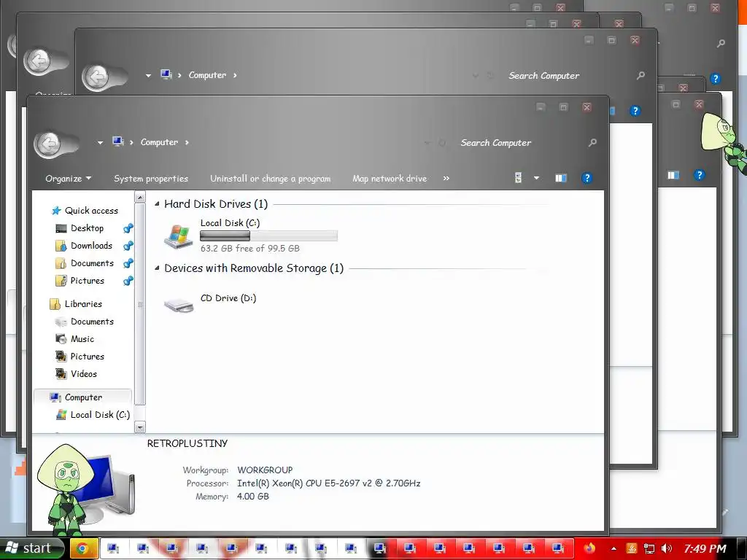This screenshot has height=560, width=747.
Task: Open Documents under Quick access
Action: 92,263
